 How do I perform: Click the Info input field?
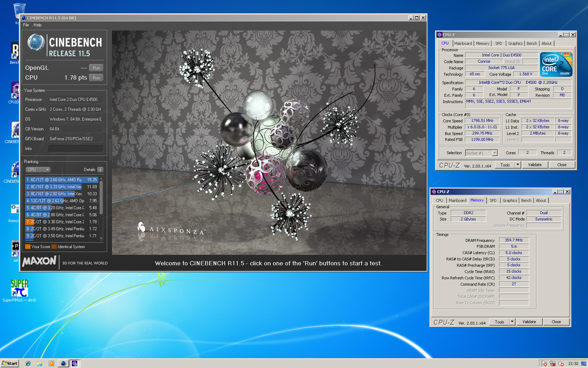pos(76,149)
